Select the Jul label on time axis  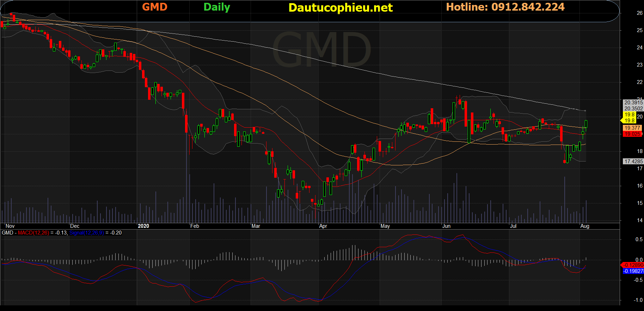pyautogui.click(x=513, y=226)
